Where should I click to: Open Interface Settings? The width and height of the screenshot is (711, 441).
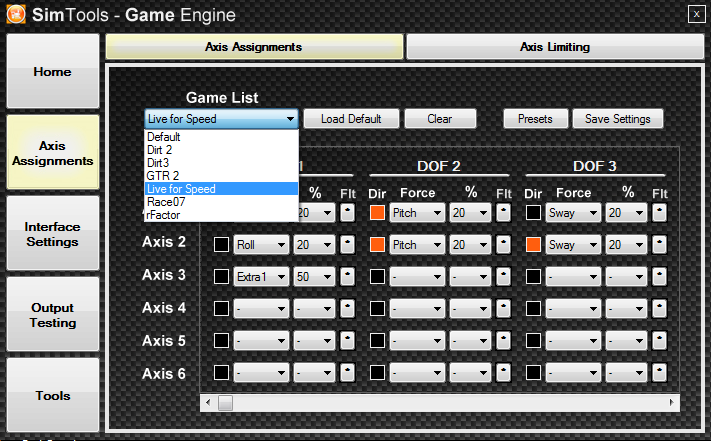point(53,233)
